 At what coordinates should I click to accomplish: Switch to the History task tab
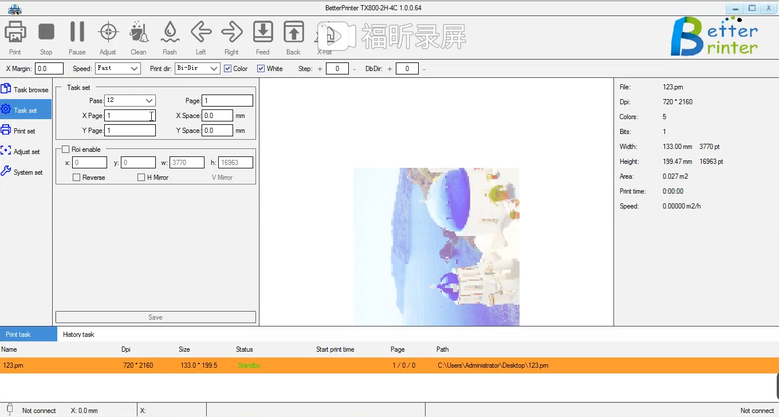tap(78, 334)
